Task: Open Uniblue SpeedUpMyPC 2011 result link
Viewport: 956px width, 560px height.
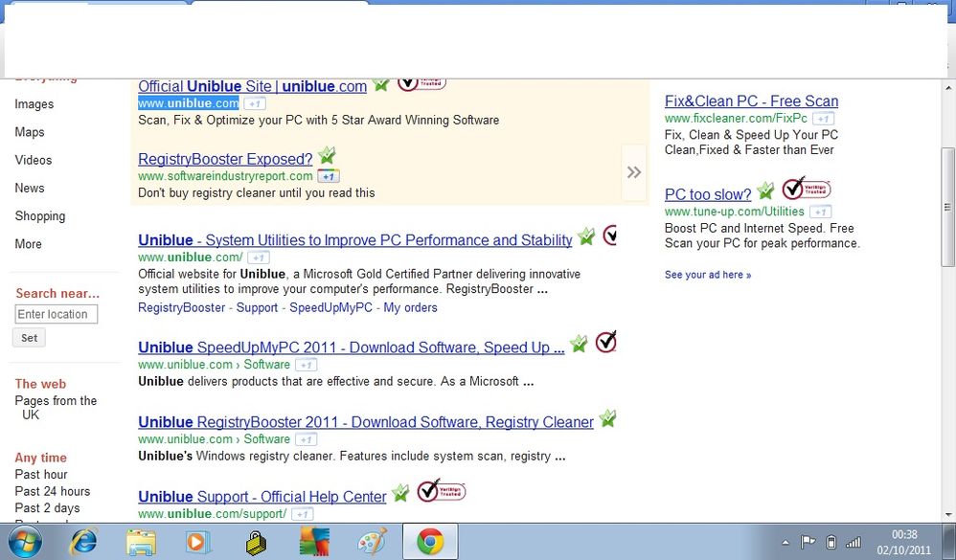Action: (352, 347)
